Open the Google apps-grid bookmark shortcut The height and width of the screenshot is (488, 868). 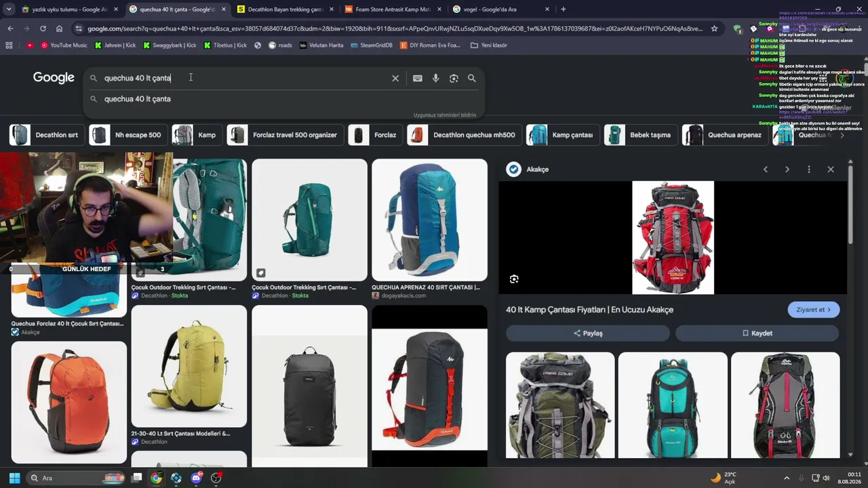point(9,45)
